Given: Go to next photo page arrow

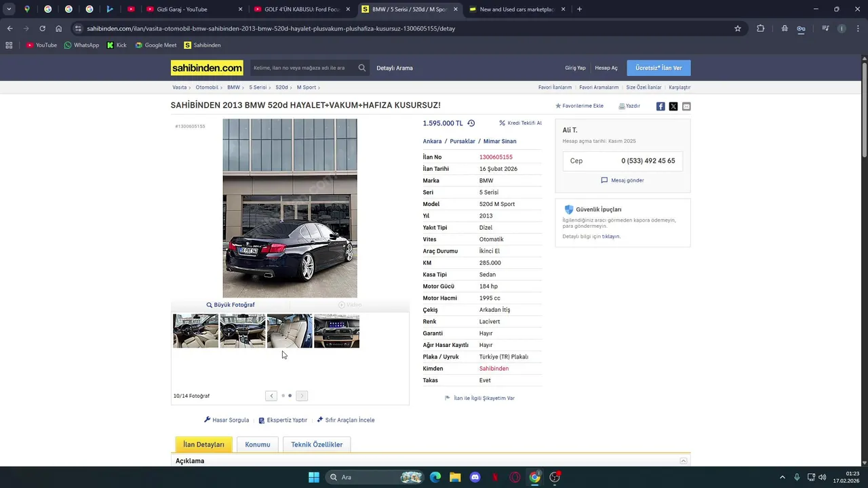Looking at the screenshot, I should click(302, 396).
